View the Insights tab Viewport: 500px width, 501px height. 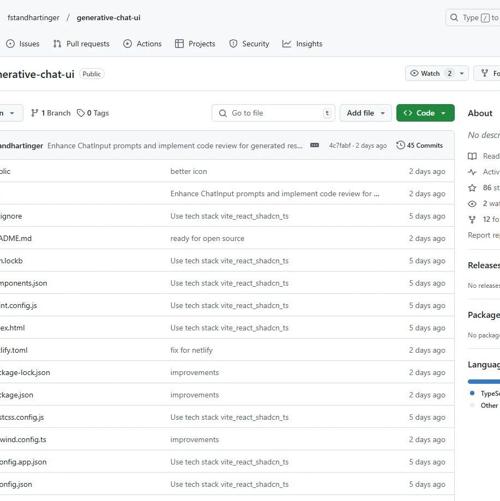302,44
